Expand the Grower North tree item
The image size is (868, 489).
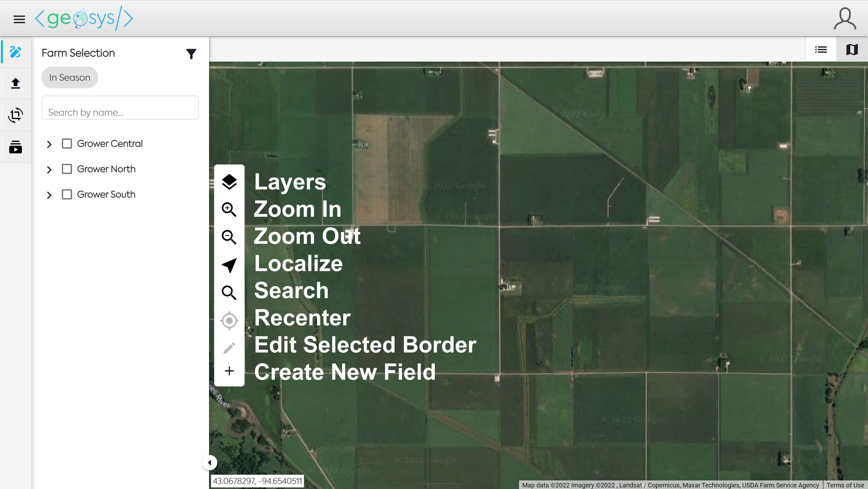pos(49,170)
